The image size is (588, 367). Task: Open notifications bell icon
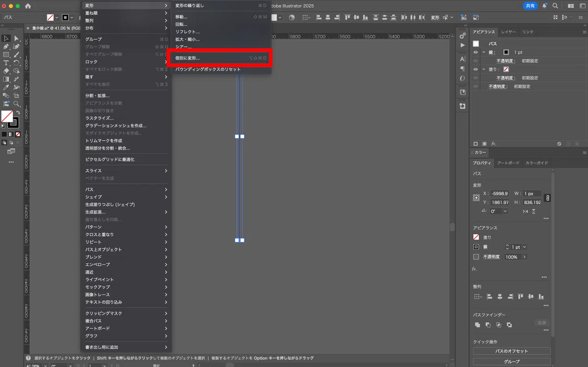tap(544, 6)
